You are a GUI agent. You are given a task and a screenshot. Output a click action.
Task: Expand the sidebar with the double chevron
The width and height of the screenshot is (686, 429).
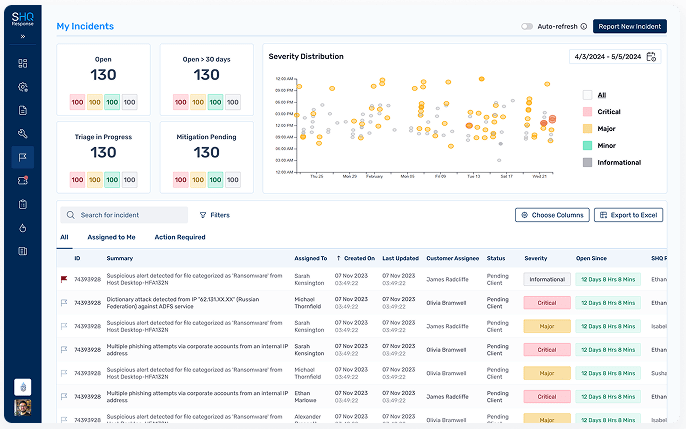23,37
